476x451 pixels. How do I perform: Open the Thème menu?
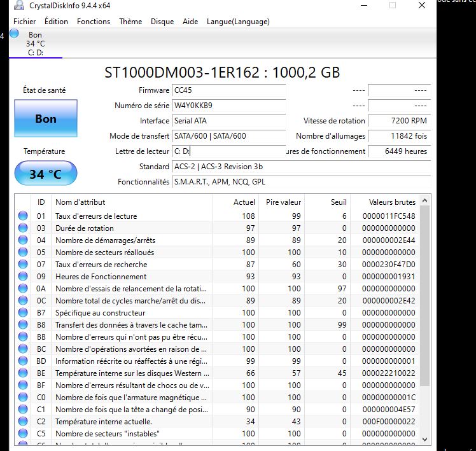pyautogui.click(x=130, y=22)
